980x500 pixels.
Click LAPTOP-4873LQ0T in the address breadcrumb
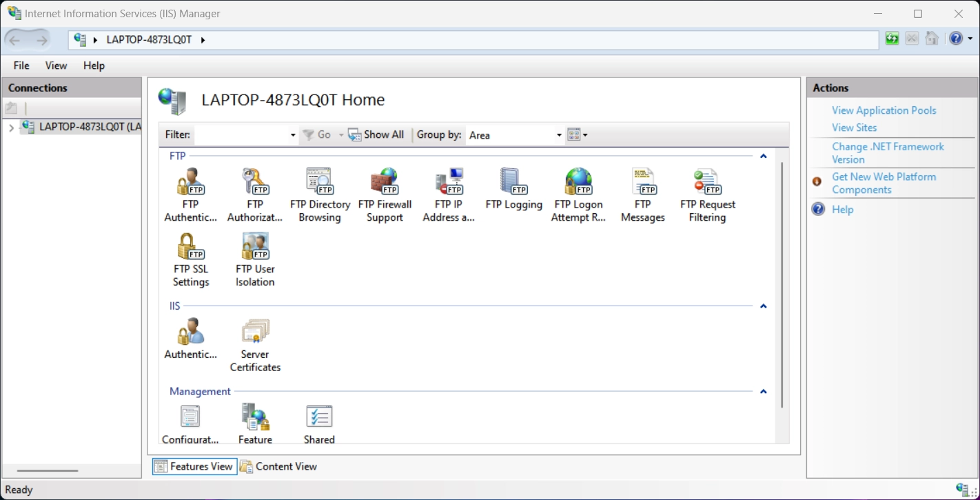coord(149,40)
